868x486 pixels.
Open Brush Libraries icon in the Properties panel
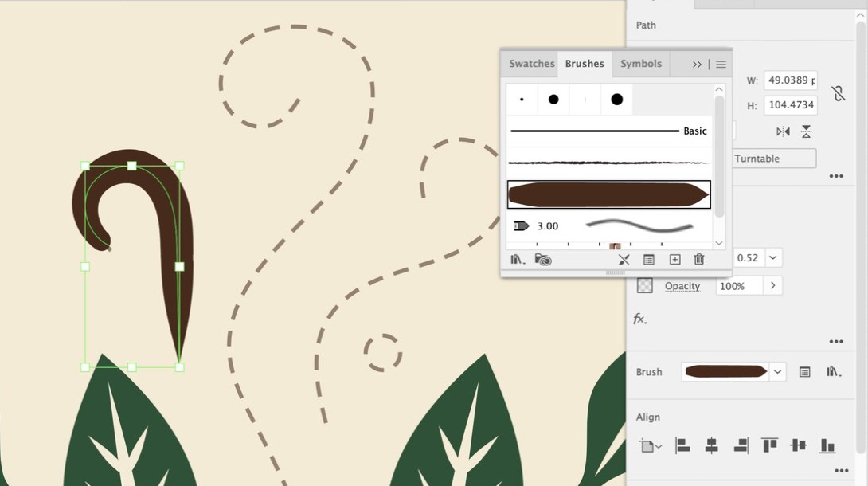pyautogui.click(x=834, y=372)
